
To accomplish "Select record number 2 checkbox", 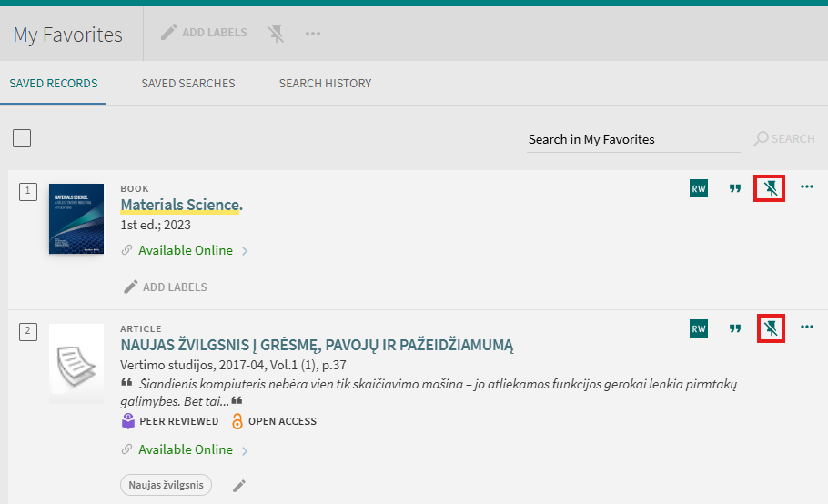I will pyautogui.click(x=28, y=330).
